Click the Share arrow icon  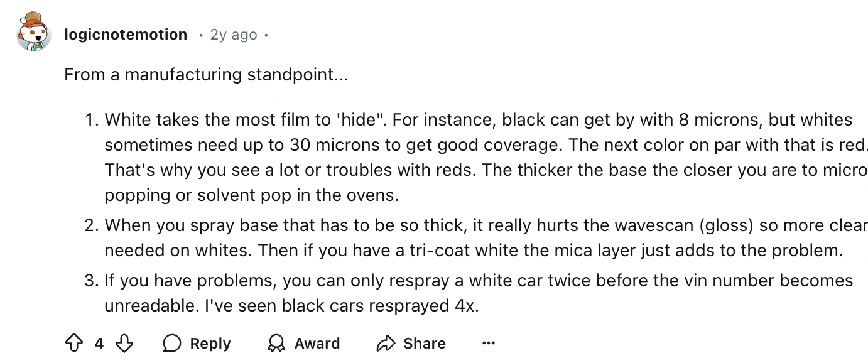point(384,344)
